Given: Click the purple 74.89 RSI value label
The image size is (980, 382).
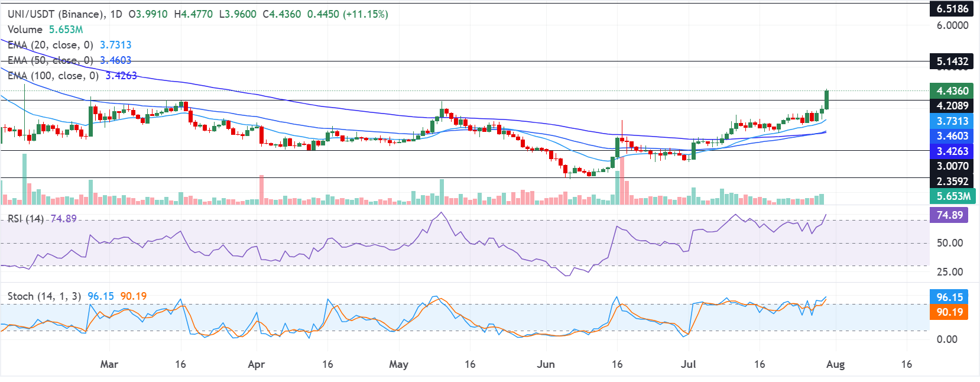Looking at the screenshot, I should (x=949, y=215).
